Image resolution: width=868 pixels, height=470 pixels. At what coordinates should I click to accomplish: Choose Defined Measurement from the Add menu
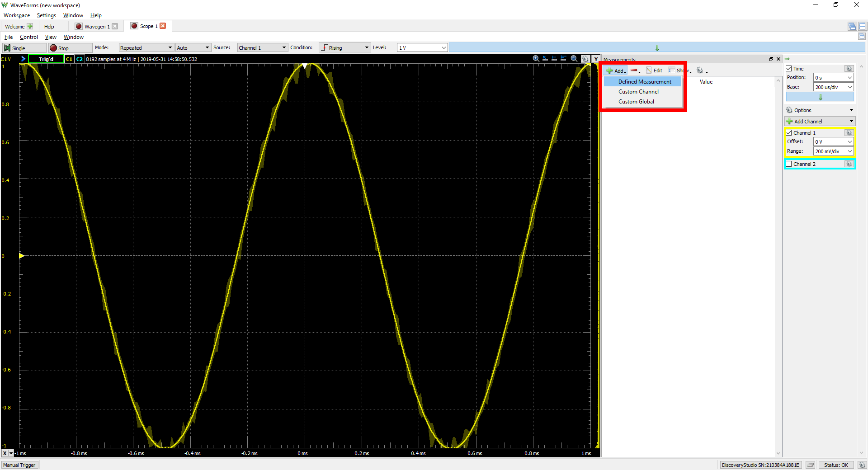pyautogui.click(x=642, y=82)
